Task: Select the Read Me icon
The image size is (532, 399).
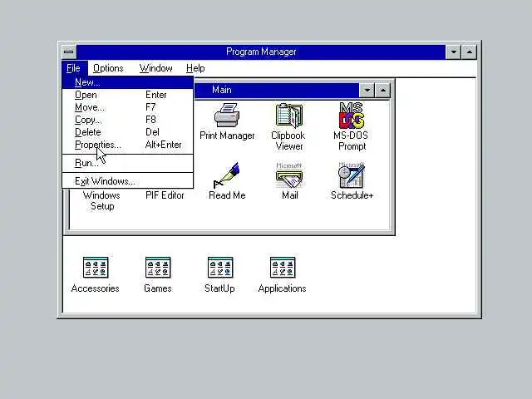Action: click(227, 175)
